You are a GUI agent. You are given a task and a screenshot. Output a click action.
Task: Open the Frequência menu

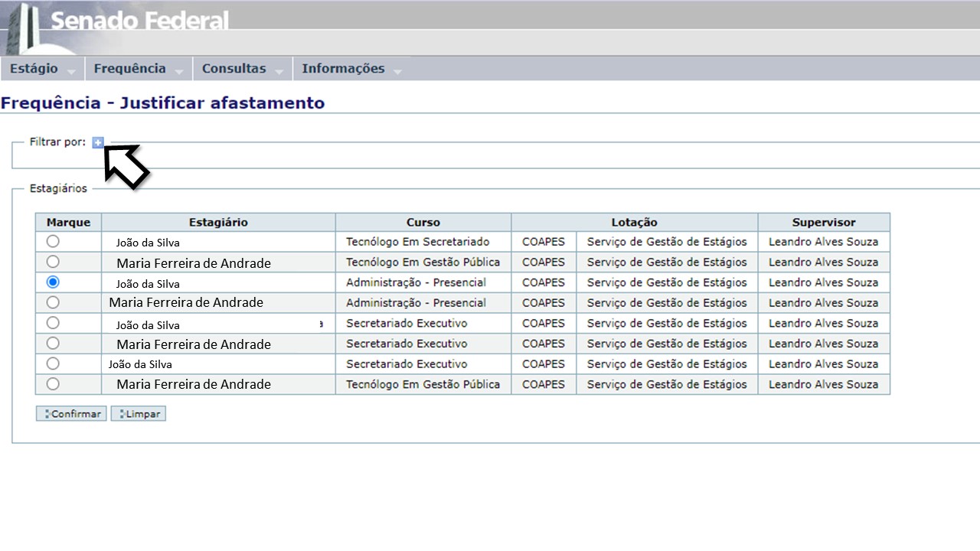coord(129,69)
